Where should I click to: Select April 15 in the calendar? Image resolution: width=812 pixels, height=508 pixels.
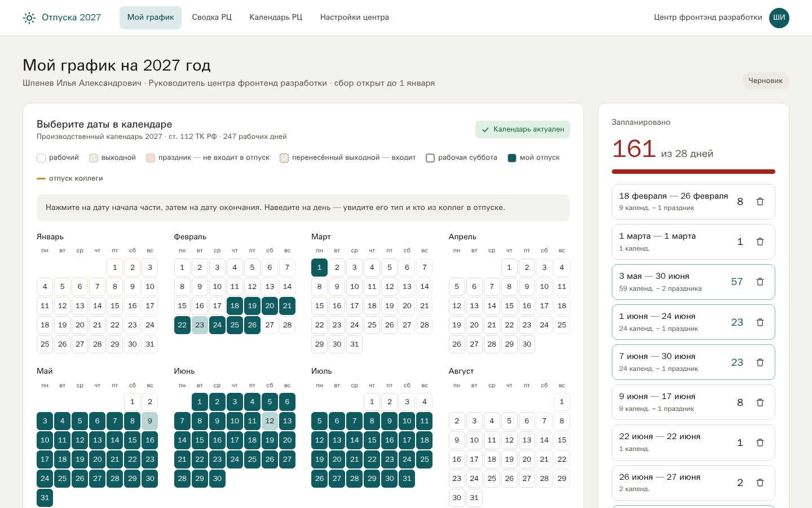509,306
